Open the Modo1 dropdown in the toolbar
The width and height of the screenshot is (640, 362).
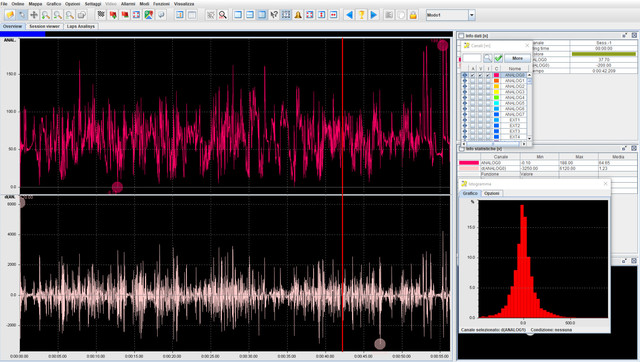472,15
